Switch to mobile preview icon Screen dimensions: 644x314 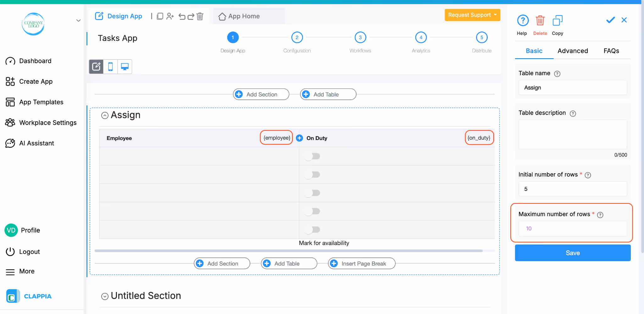110,67
